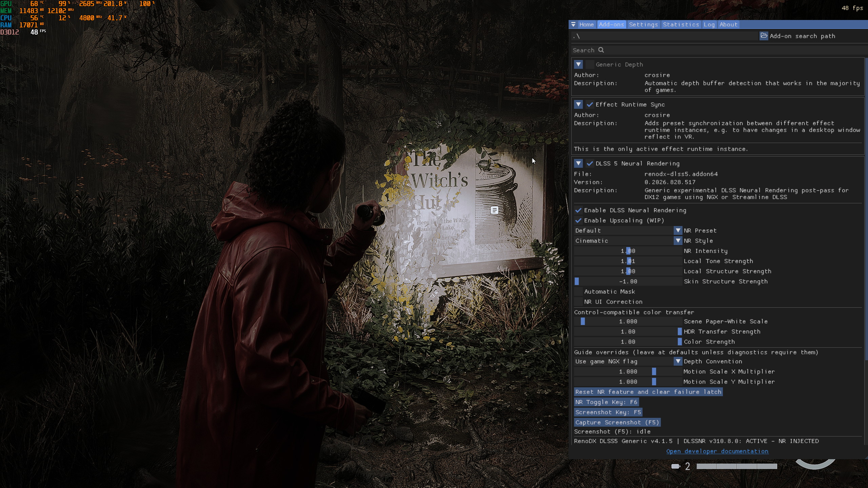Click the Effect Runtime Sync author "crosire"
The image size is (868, 488).
(x=657, y=115)
